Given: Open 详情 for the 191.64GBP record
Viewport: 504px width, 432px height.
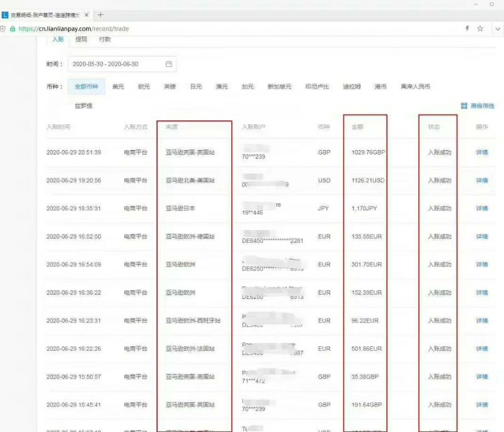Looking at the screenshot, I should 482,405.
